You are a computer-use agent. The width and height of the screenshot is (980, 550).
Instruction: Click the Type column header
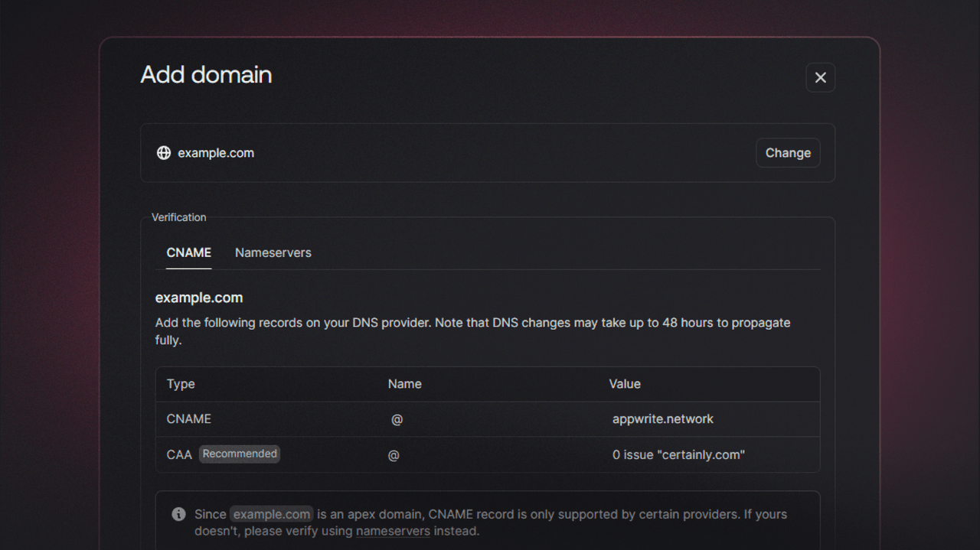click(x=181, y=384)
